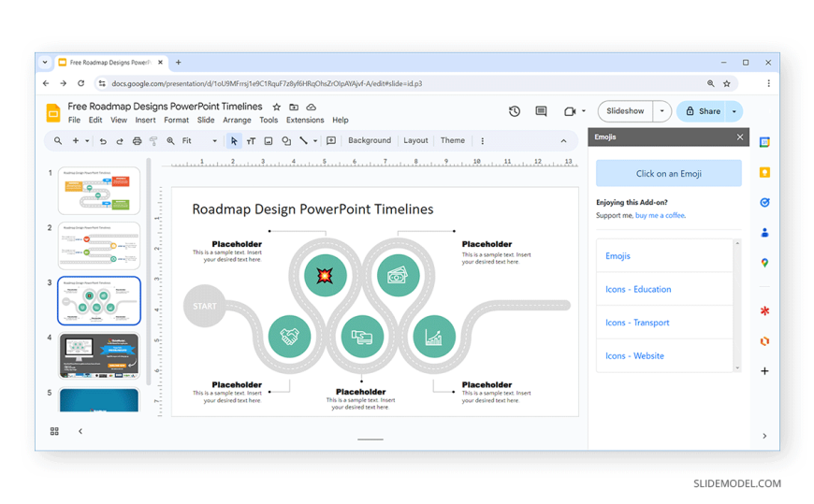Select the Text box tool
The image size is (814, 504).
252,141
